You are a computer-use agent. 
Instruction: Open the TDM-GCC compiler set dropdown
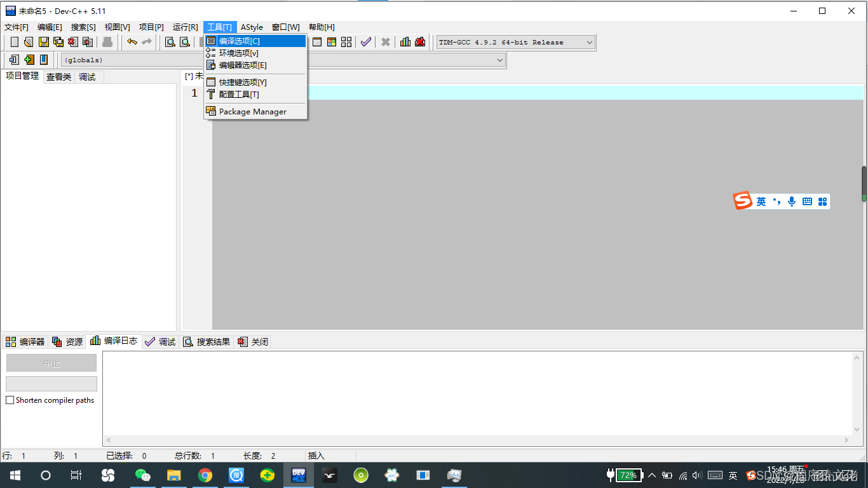pyautogui.click(x=515, y=43)
